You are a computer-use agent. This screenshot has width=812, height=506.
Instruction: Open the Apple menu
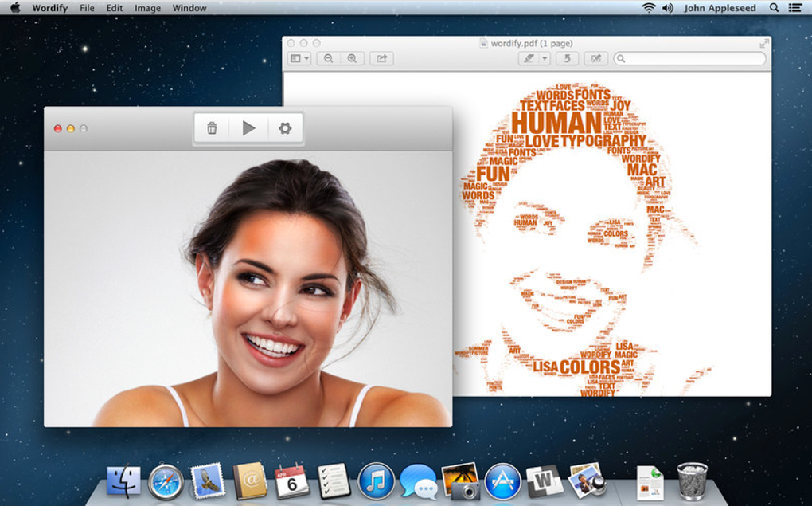click(15, 7)
